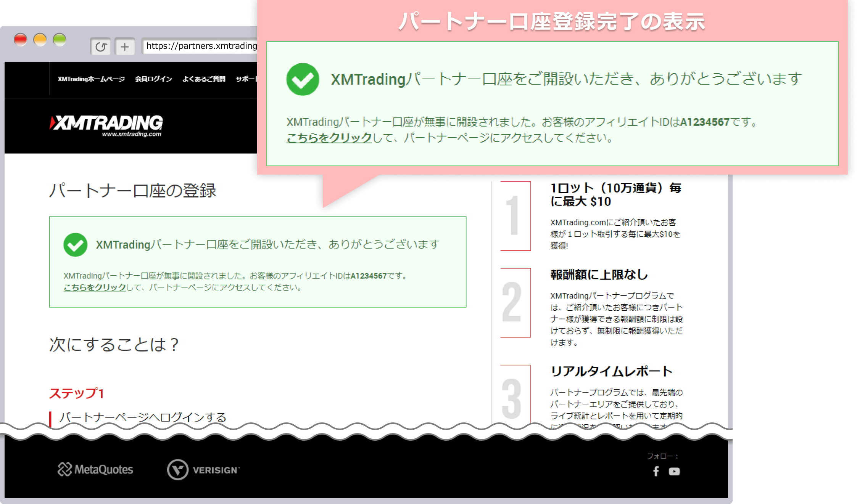Open a new tab with plus button

pos(125,47)
